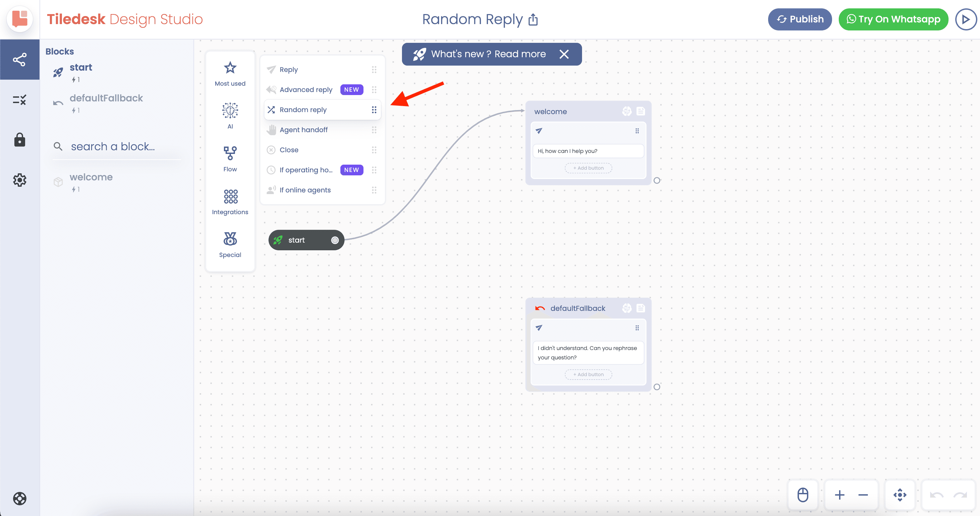Image resolution: width=980 pixels, height=516 pixels.
Task: Choose the Close action
Action: (322, 150)
